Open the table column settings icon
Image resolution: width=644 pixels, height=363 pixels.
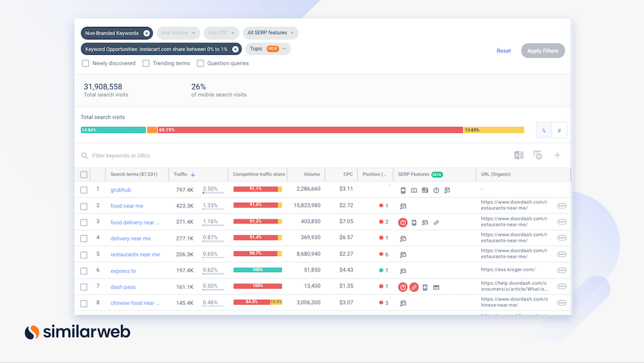[x=538, y=155]
